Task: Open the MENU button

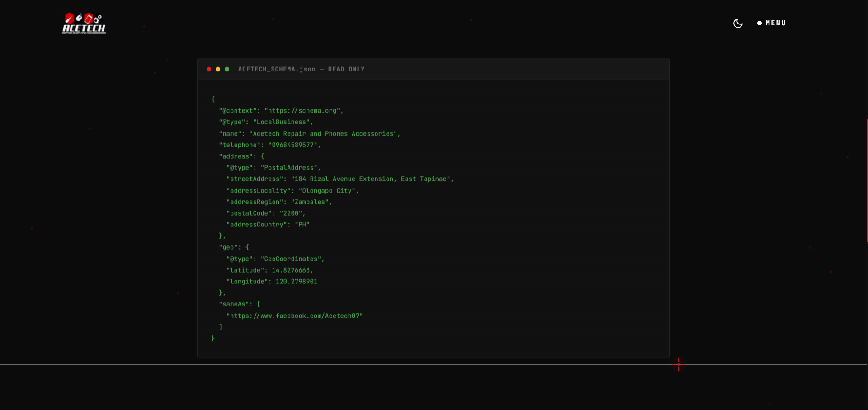Action: 772,23
